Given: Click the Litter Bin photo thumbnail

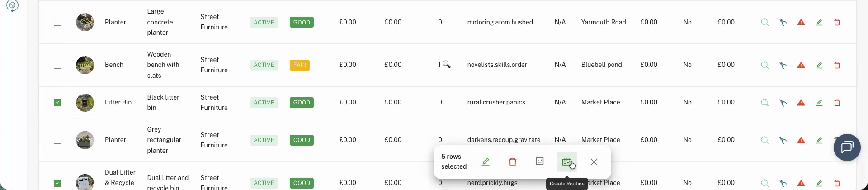Looking at the screenshot, I should (x=85, y=103).
